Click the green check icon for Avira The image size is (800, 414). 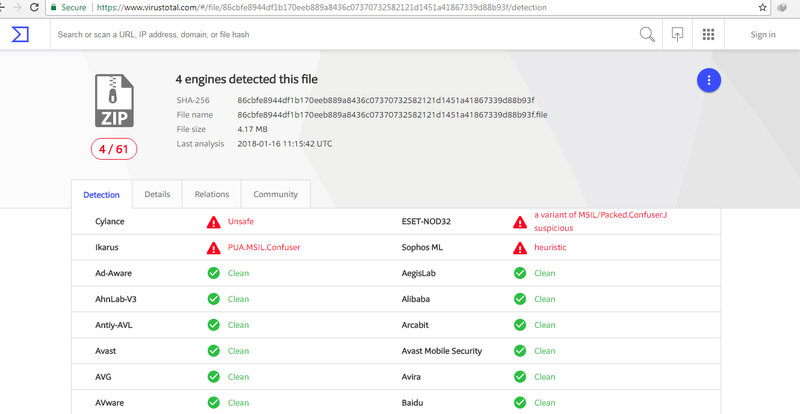point(520,377)
